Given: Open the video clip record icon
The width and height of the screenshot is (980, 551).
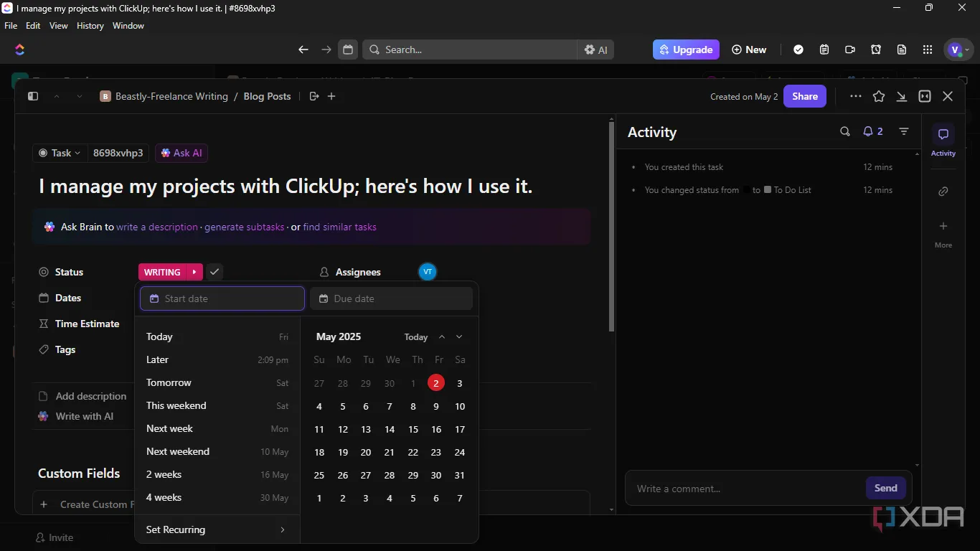Looking at the screenshot, I should coord(850,50).
